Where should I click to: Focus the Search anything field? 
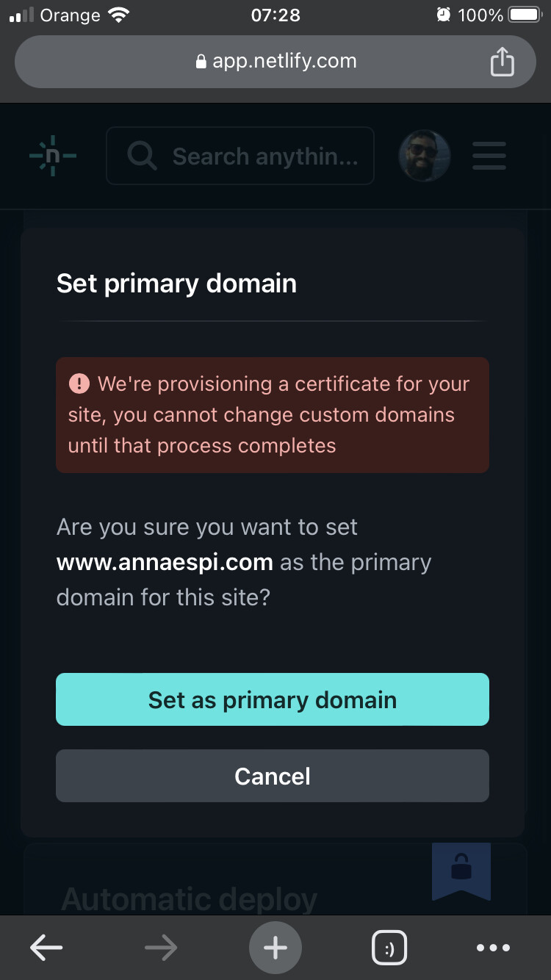coord(240,156)
